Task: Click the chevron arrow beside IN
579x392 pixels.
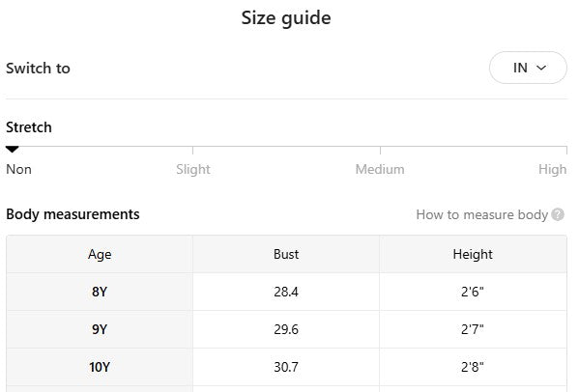Action: tap(541, 68)
